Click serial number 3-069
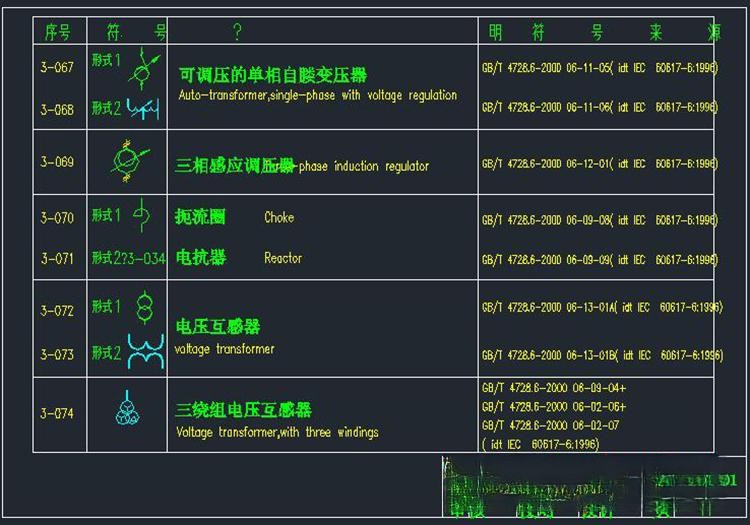 click(57, 162)
